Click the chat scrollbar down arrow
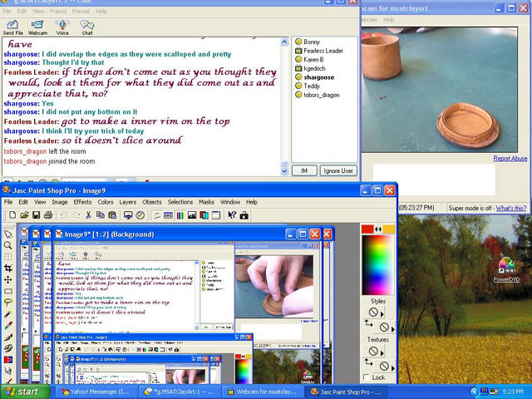The width and height of the screenshot is (532, 399). click(x=284, y=171)
